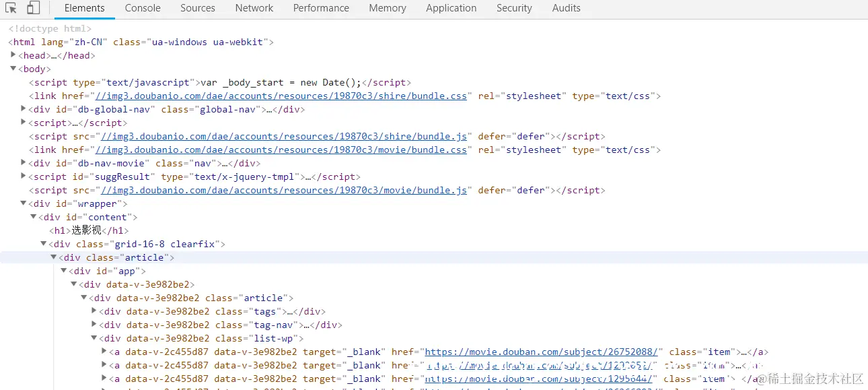Select the h1 选影视 heading row
The height and width of the screenshot is (390, 868).
(x=89, y=230)
